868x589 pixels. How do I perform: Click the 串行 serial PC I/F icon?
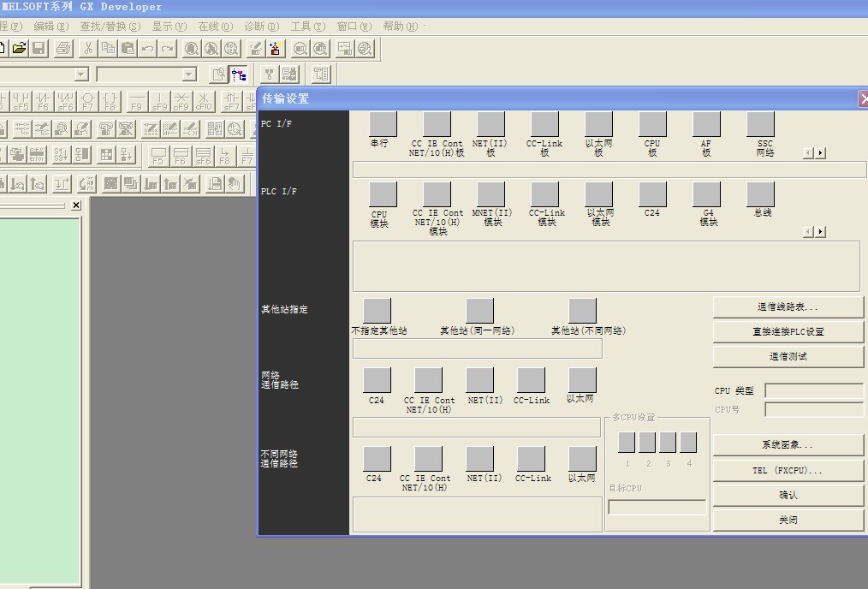point(383,124)
